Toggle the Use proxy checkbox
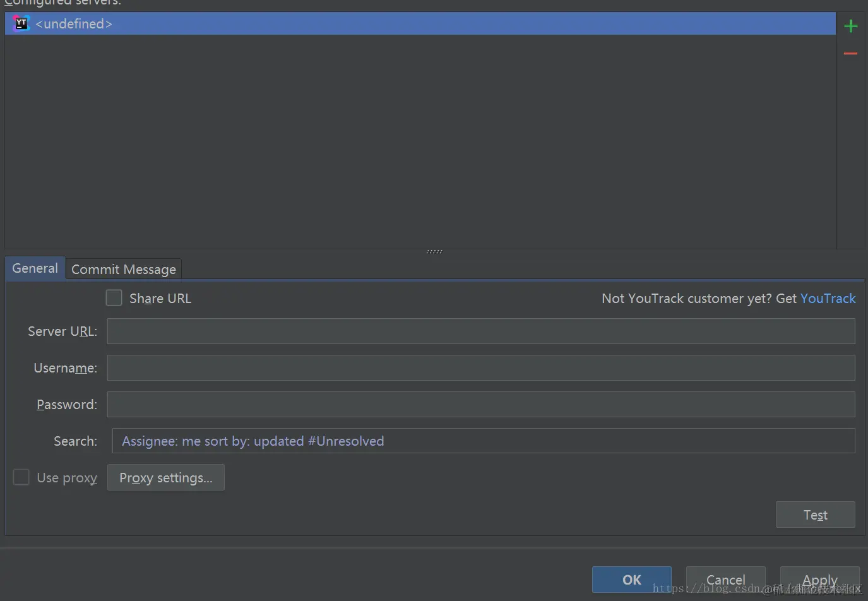This screenshot has width=868, height=601. pos(21,477)
